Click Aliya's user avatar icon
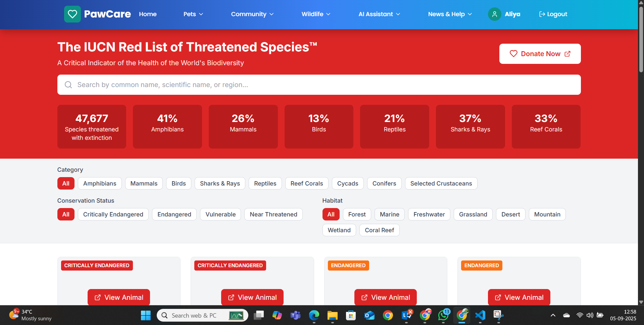 494,14
